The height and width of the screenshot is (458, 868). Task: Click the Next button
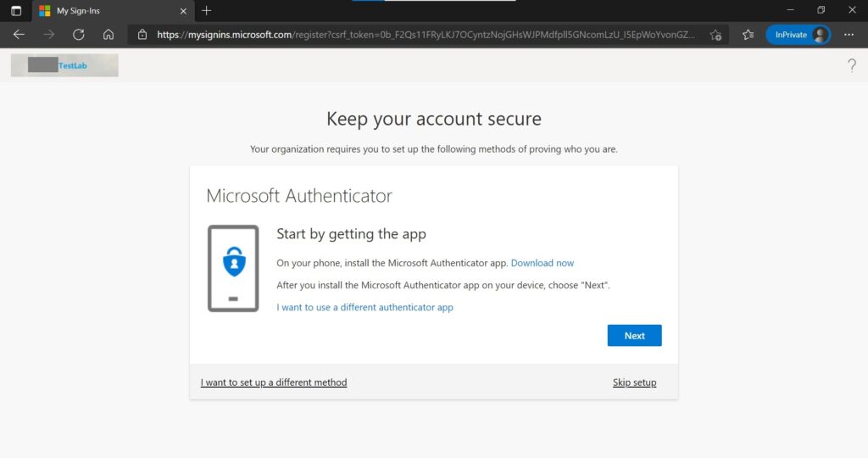[x=634, y=336]
